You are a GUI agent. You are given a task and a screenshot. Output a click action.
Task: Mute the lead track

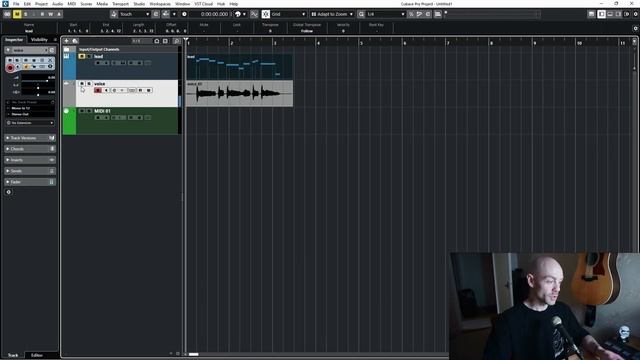click(x=82, y=56)
